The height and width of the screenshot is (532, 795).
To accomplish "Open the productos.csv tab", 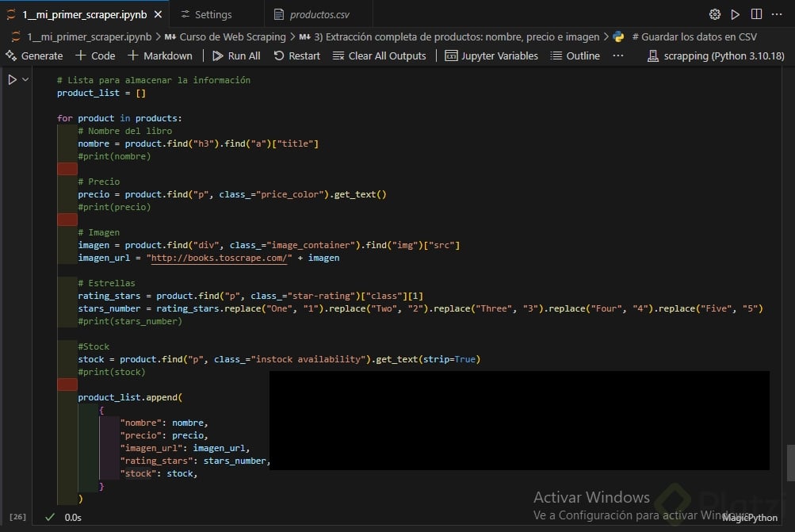I will click(x=319, y=14).
